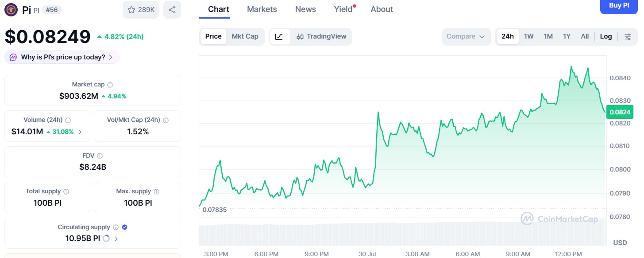
Task: Click the 30 Jul date axis label
Action: pyautogui.click(x=367, y=254)
